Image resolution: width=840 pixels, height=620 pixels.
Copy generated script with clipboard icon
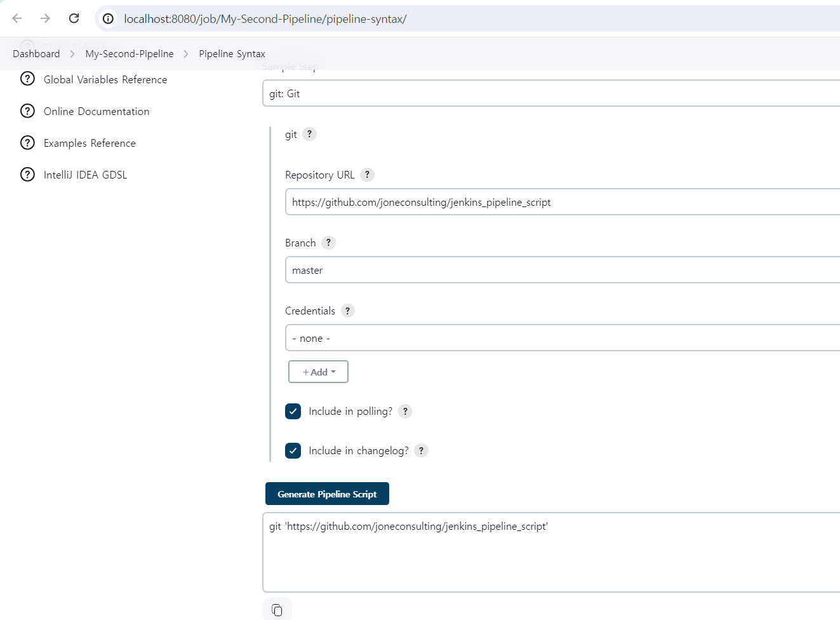277,610
